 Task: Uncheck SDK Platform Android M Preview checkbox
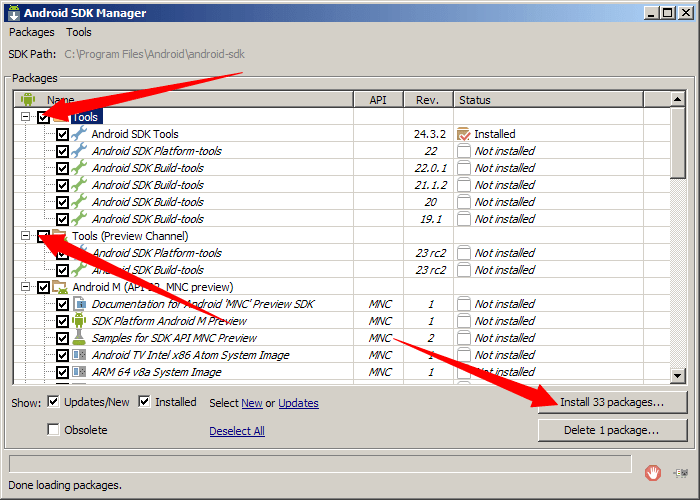pos(62,321)
